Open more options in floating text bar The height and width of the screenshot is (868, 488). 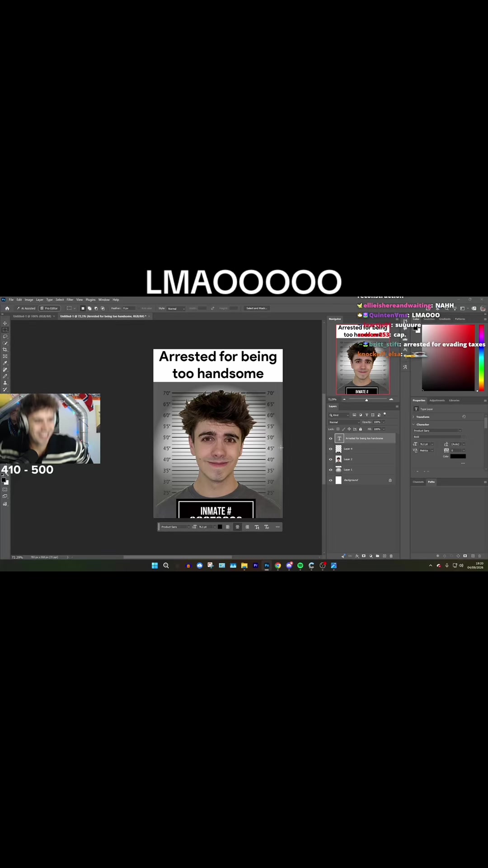(x=277, y=527)
